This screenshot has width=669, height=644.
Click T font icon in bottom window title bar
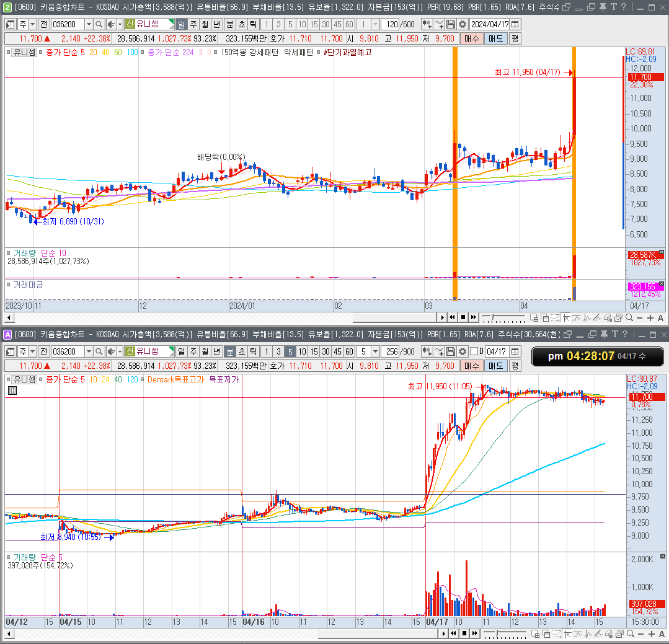pos(614,334)
